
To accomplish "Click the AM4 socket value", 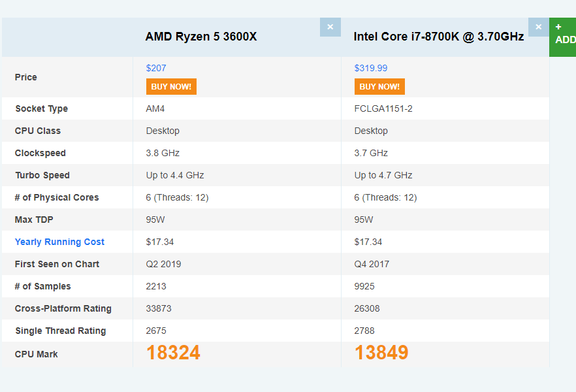I will (155, 108).
